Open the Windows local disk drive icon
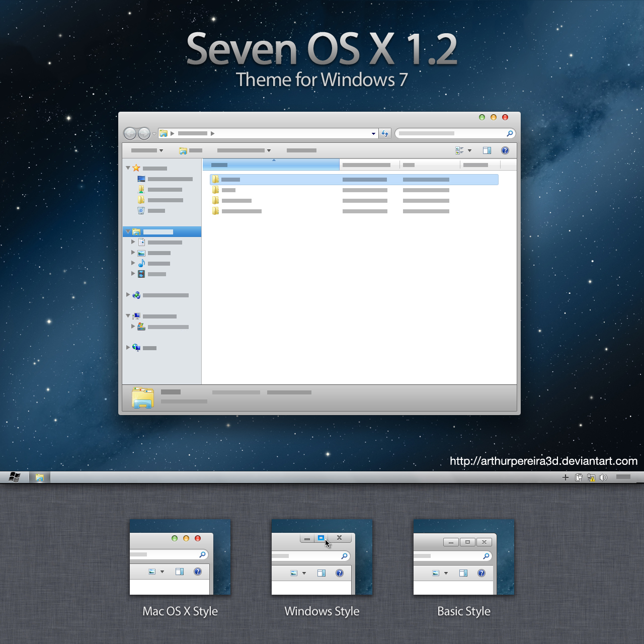644x644 pixels. click(141, 327)
